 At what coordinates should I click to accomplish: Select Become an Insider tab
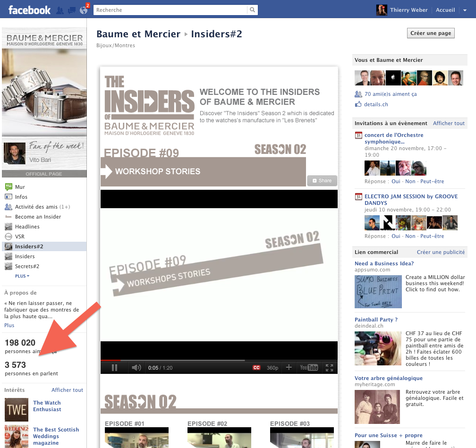click(x=38, y=217)
